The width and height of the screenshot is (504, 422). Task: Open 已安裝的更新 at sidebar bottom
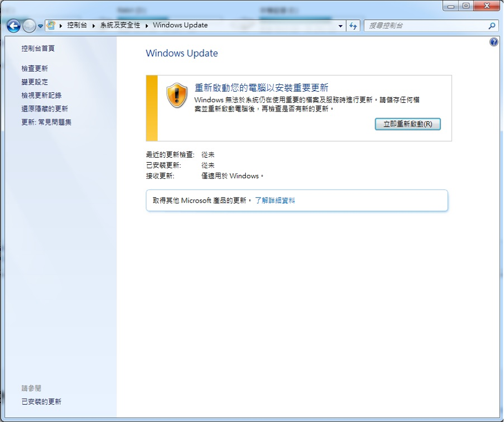pyautogui.click(x=41, y=402)
